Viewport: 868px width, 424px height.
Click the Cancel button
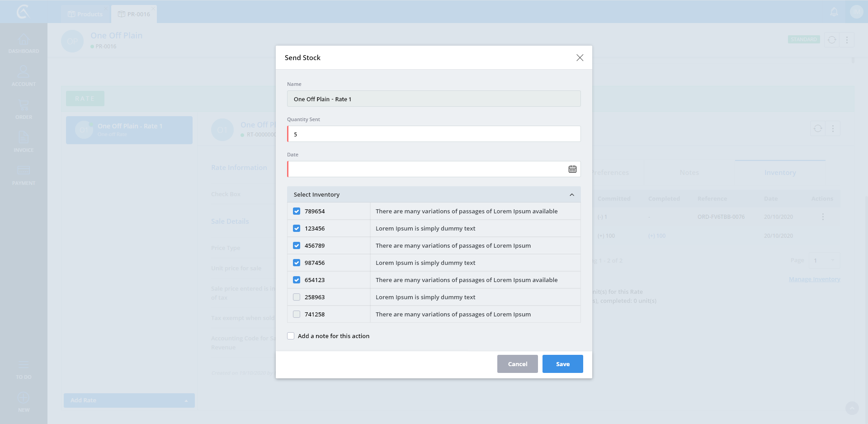click(517, 364)
